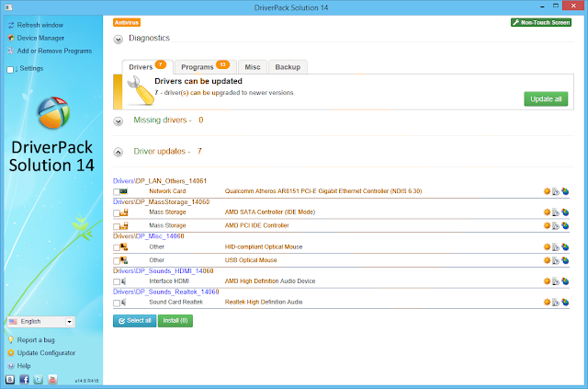Open the Backup tab

tap(288, 67)
